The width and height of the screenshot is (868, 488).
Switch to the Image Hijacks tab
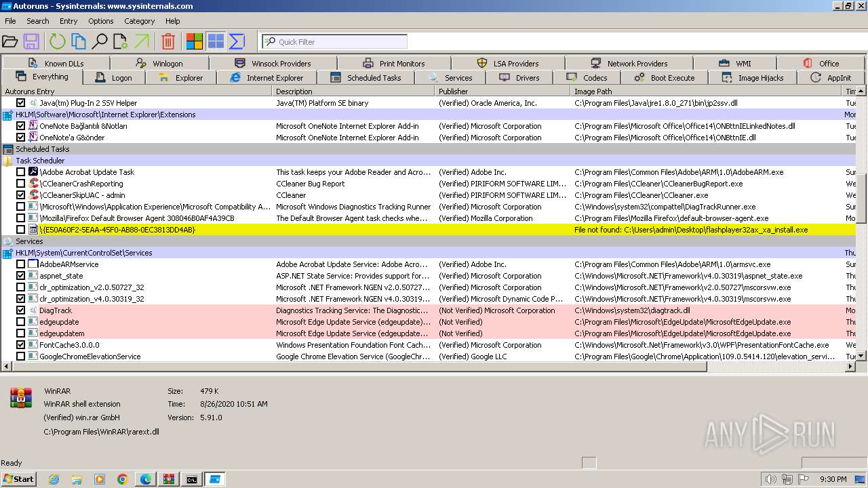tap(752, 77)
